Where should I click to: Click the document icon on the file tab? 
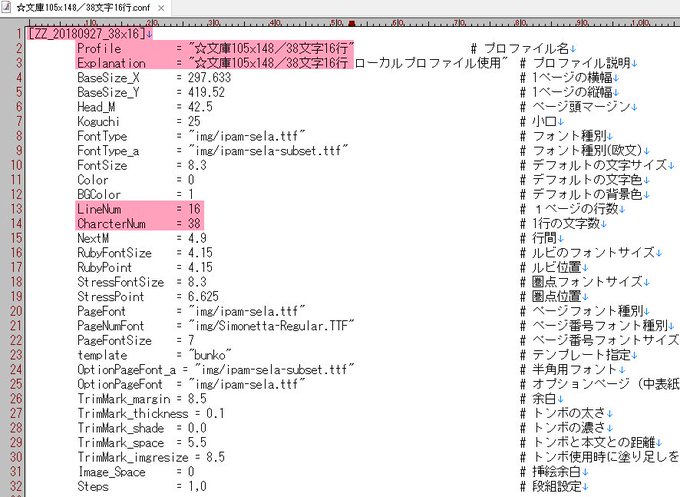(x=7, y=7)
